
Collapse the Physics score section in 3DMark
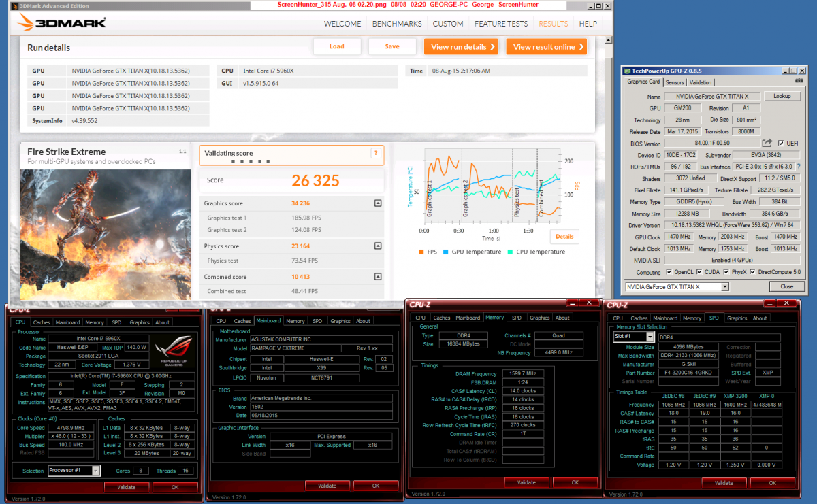pos(378,246)
